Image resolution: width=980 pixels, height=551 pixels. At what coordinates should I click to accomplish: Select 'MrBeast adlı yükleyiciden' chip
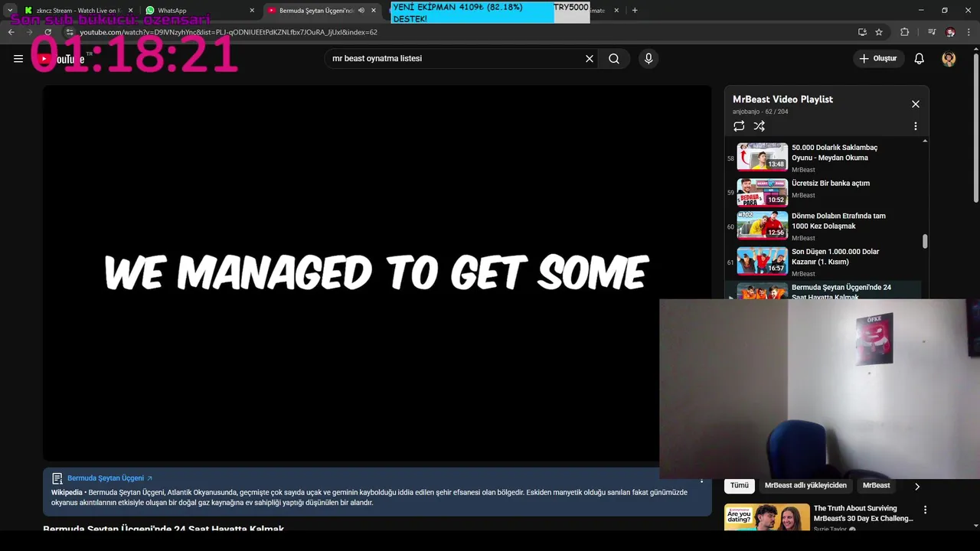pos(805,485)
